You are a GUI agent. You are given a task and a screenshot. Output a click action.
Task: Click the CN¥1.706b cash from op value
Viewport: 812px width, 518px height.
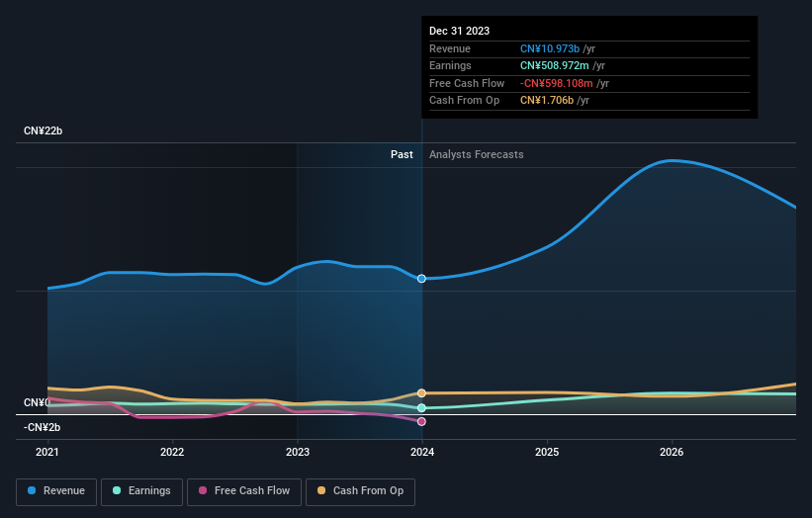click(x=547, y=101)
